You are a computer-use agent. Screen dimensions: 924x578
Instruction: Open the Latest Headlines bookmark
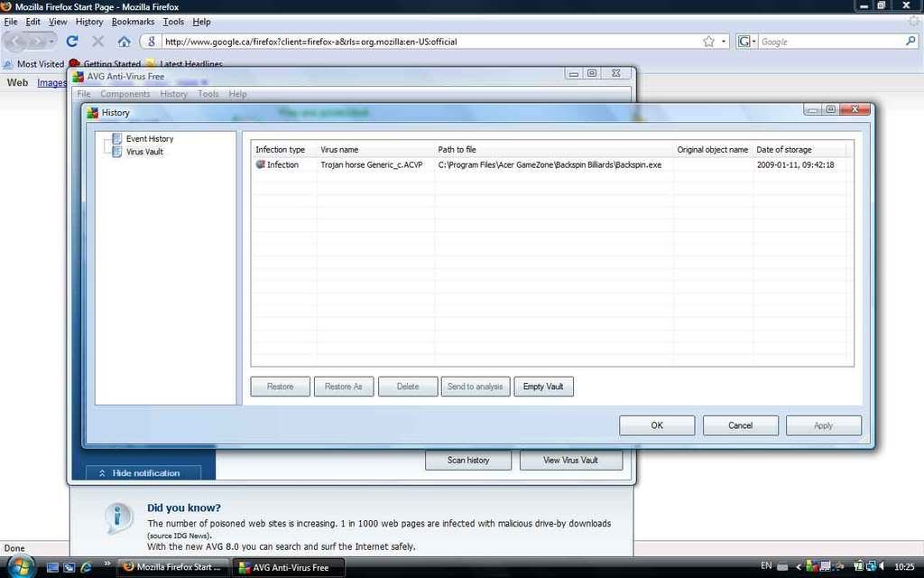pos(184,63)
